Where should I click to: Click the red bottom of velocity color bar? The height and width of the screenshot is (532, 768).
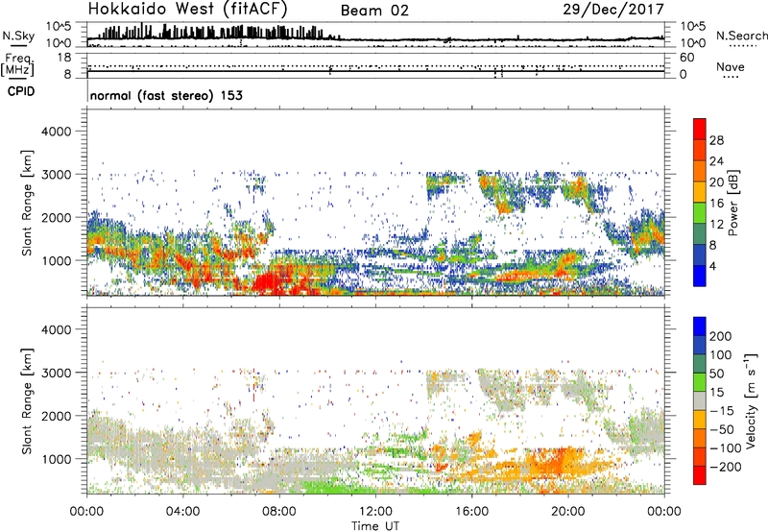pos(700,475)
